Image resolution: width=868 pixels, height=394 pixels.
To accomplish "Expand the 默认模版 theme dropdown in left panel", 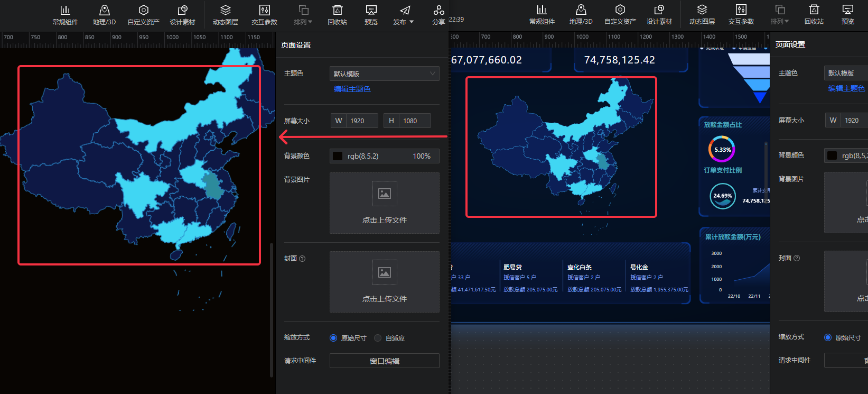I will pos(384,74).
